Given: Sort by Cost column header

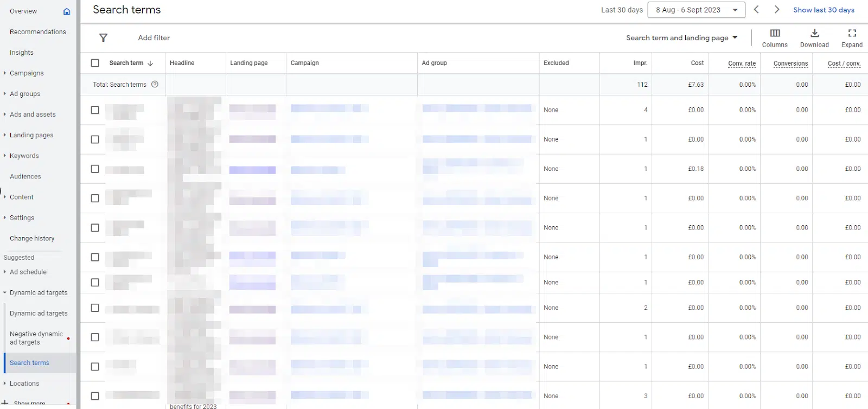Looking at the screenshot, I should 697,63.
